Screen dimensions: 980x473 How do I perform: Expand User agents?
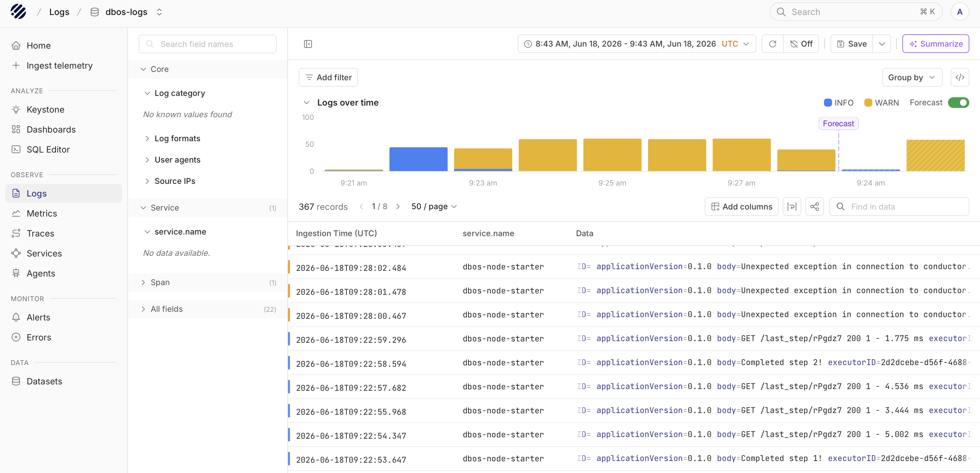pos(147,160)
